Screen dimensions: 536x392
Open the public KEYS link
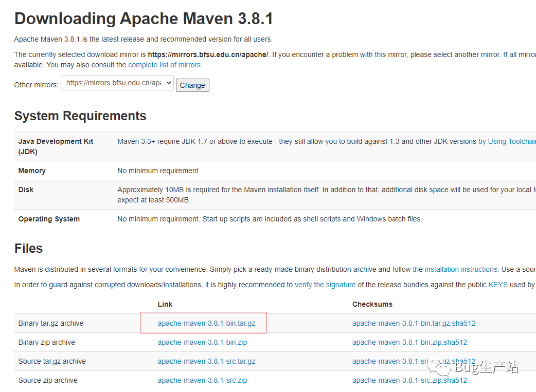coord(498,285)
